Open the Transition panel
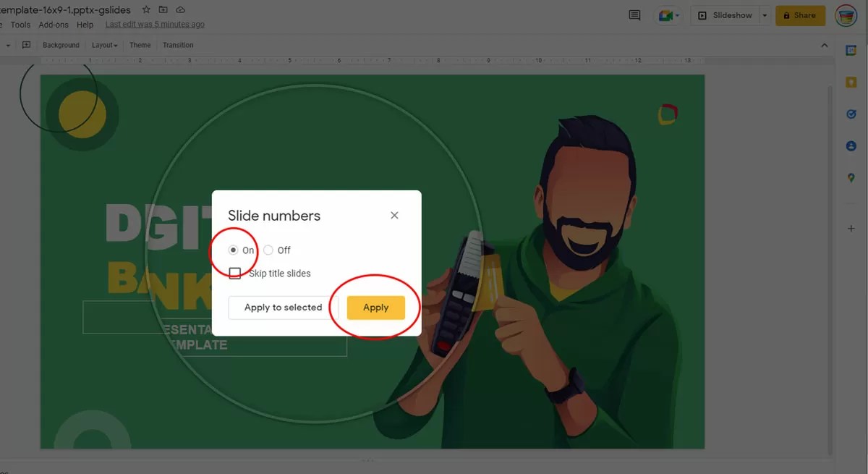Image resolution: width=868 pixels, height=474 pixels. [x=178, y=44]
